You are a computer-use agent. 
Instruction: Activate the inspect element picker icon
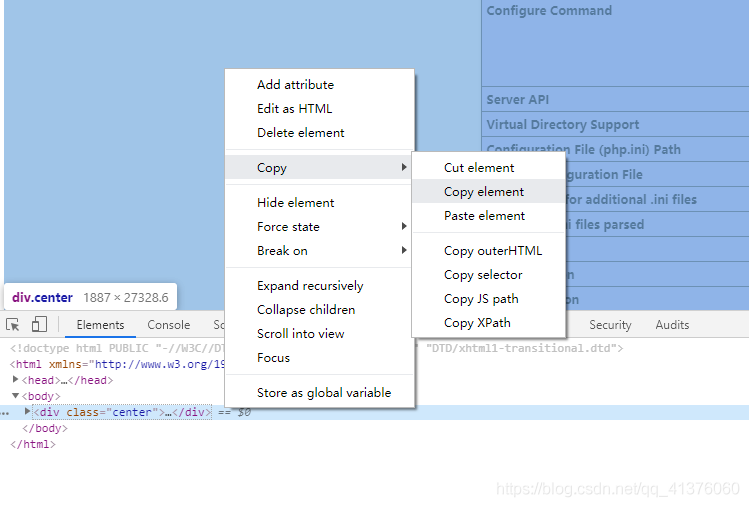tap(13, 325)
